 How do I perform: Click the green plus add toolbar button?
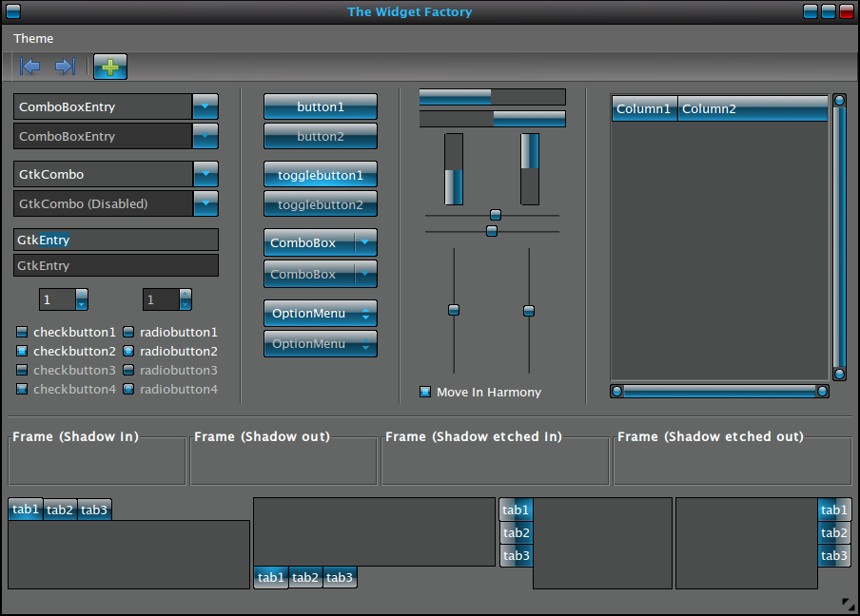(110, 67)
